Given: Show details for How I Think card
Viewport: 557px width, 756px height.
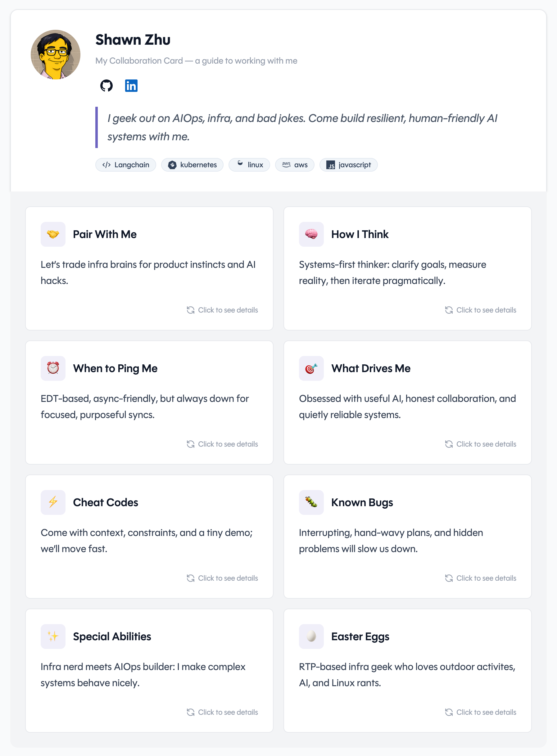Looking at the screenshot, I should tap(480, 310).
